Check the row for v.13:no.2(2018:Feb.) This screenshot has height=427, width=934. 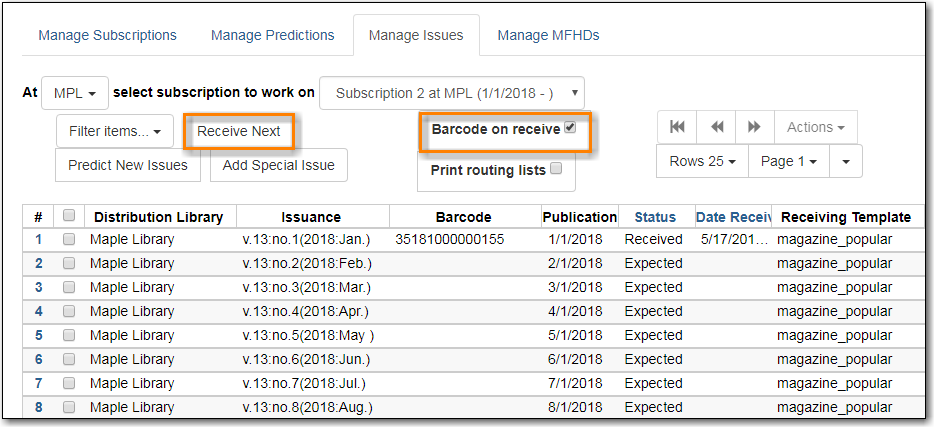point(69,264)
